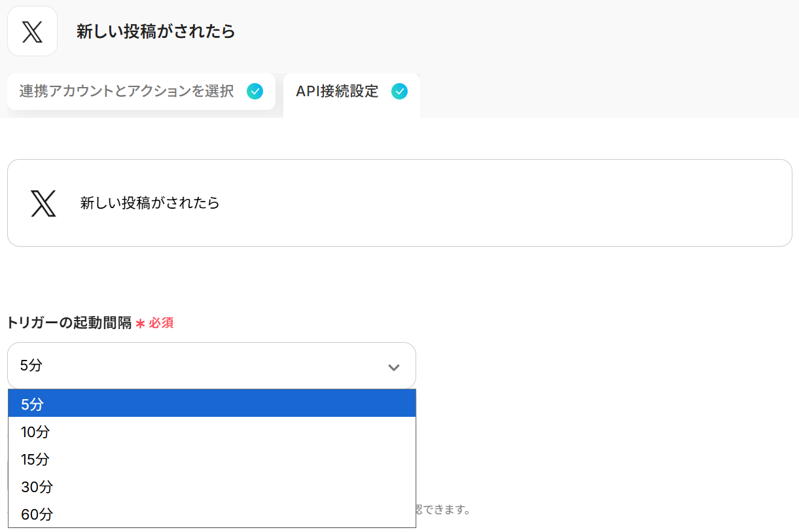Click the checkmark beside API接続設定

(x=399, y=92)
